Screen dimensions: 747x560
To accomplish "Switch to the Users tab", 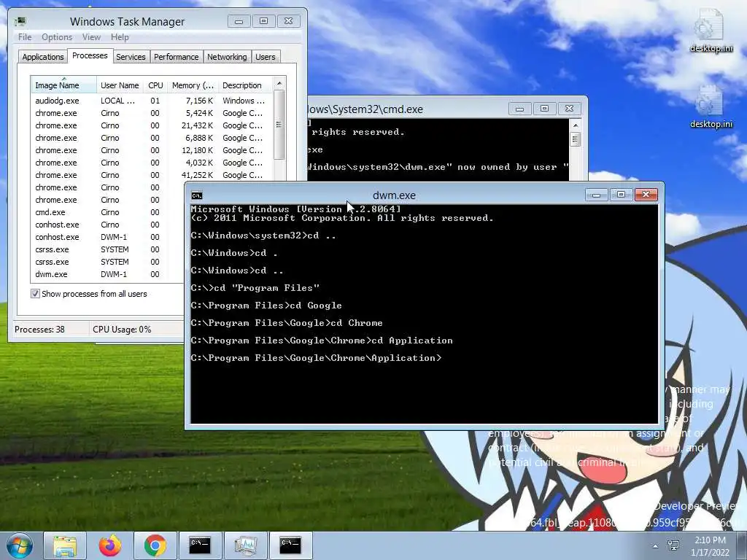I will [265, 57].
